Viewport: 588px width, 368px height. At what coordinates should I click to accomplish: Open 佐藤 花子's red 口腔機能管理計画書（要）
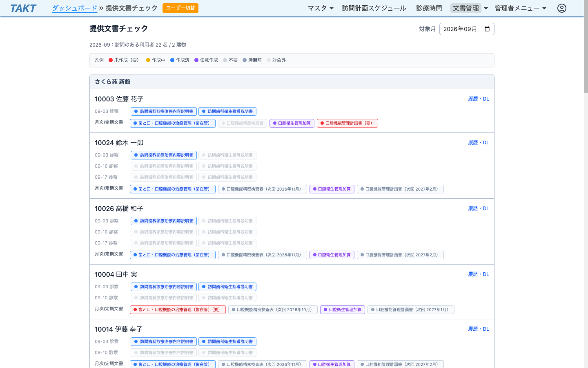tap(347, 123)
